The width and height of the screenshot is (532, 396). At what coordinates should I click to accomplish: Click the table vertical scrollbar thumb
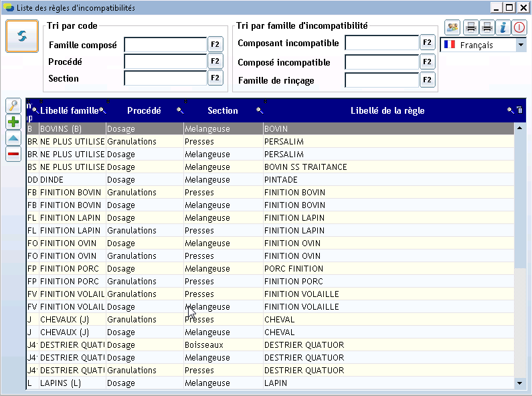click(519, 201)
